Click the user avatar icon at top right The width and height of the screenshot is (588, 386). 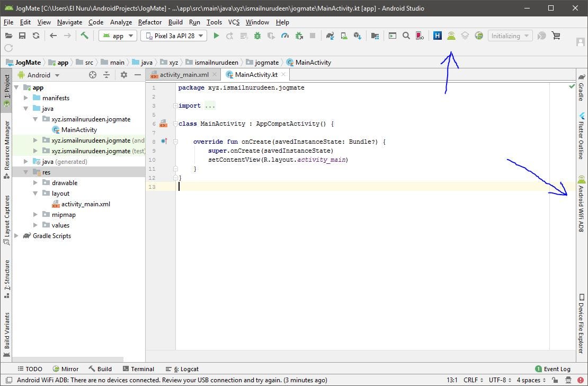tap(581, 42)
